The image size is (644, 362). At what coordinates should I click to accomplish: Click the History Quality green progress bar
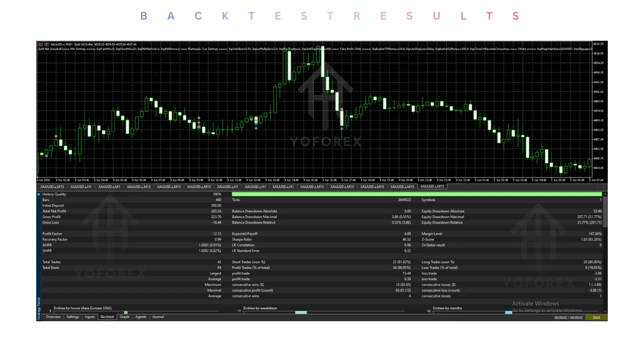point(417,194)
